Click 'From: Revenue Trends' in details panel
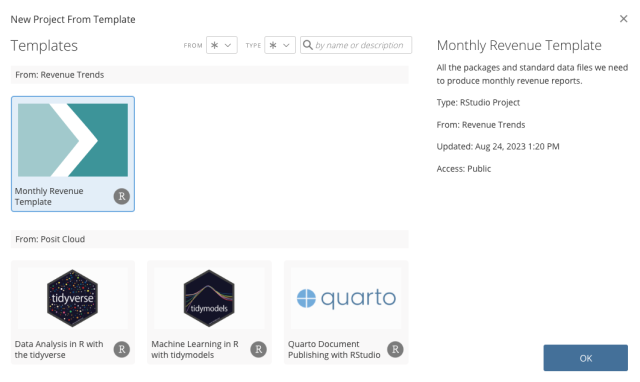 point(481,124)
